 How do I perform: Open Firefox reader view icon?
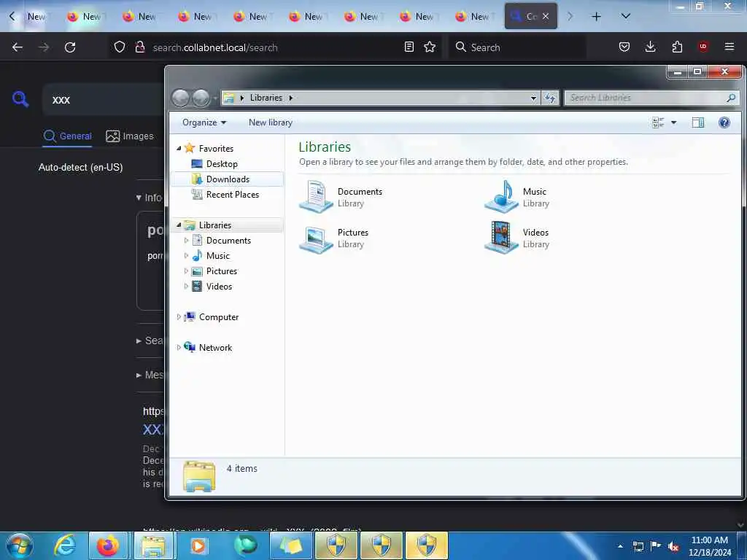pyautogui.click(x=409, y=47)
